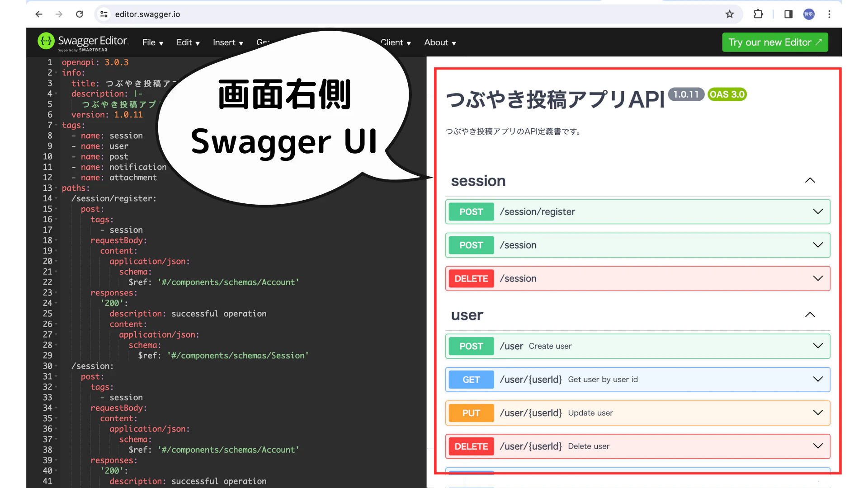Expand the POST /user Create user chevron
This screenshot has width=868, height=488.
[818, 346]
